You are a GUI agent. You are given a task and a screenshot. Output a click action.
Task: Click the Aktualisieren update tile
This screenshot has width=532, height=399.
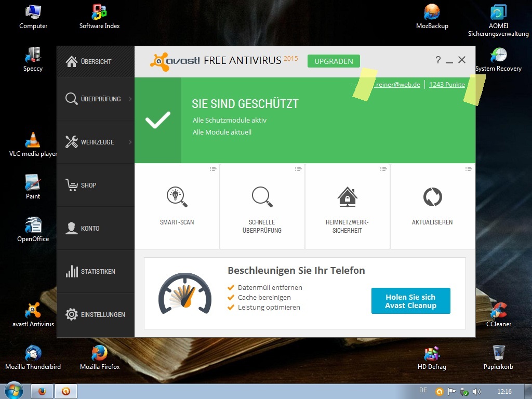432,207
